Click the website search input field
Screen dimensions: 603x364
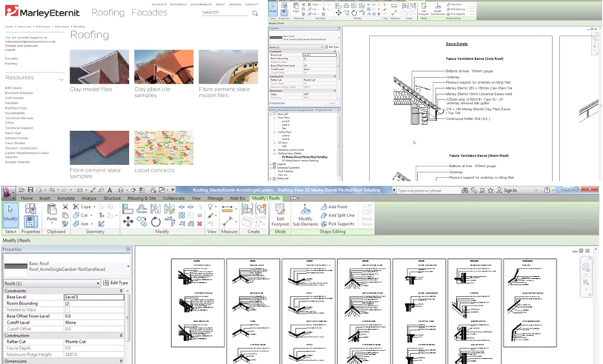[x=225, y=13]
